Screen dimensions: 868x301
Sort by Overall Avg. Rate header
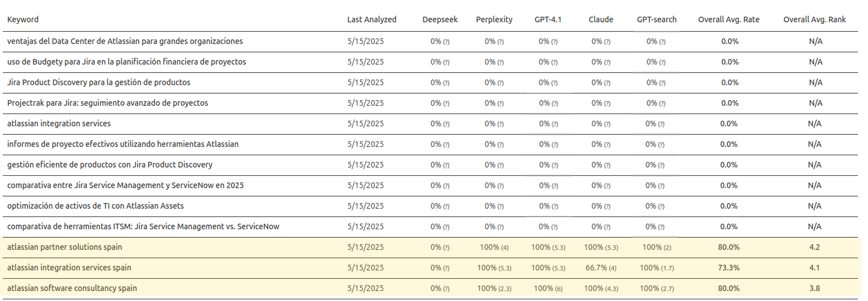[729, 19]
